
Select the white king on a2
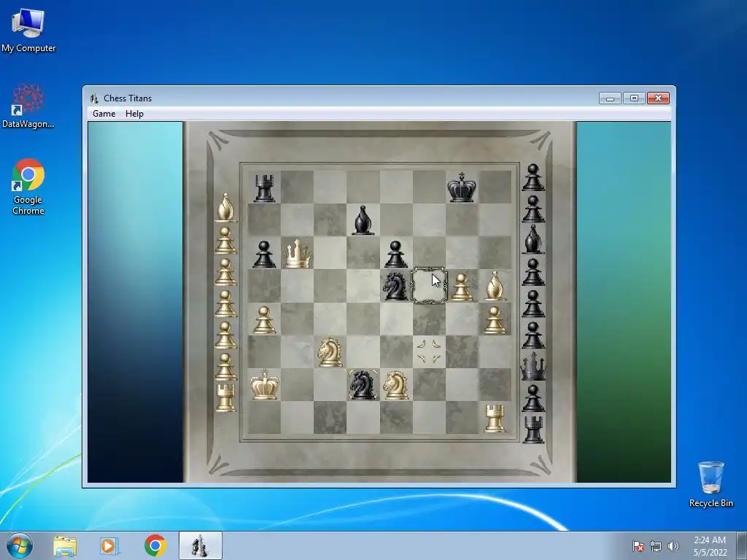click(264, 384)
